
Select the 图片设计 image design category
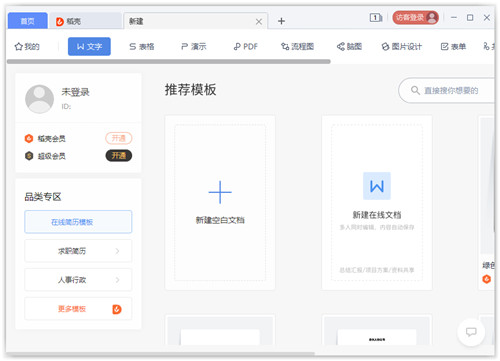point(401,46)
